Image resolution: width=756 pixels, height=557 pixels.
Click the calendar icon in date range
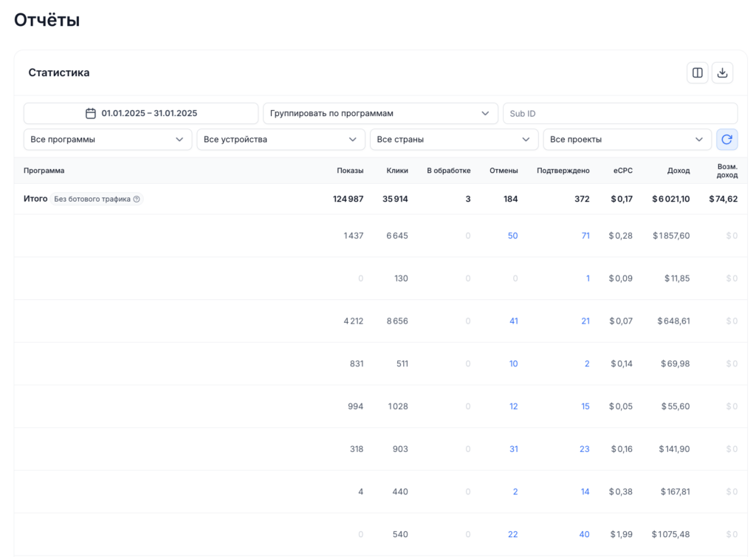(91, 113)
